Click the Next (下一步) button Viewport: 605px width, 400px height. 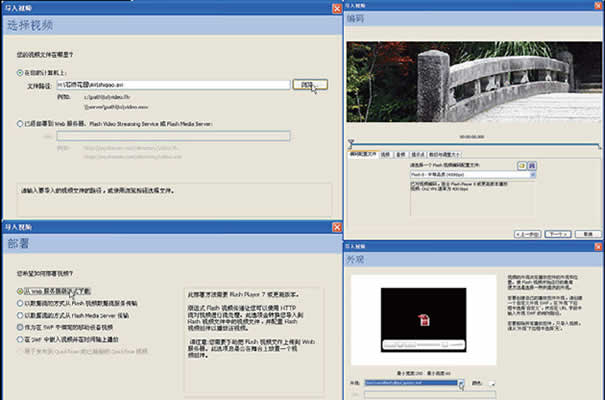pos(558,234)
